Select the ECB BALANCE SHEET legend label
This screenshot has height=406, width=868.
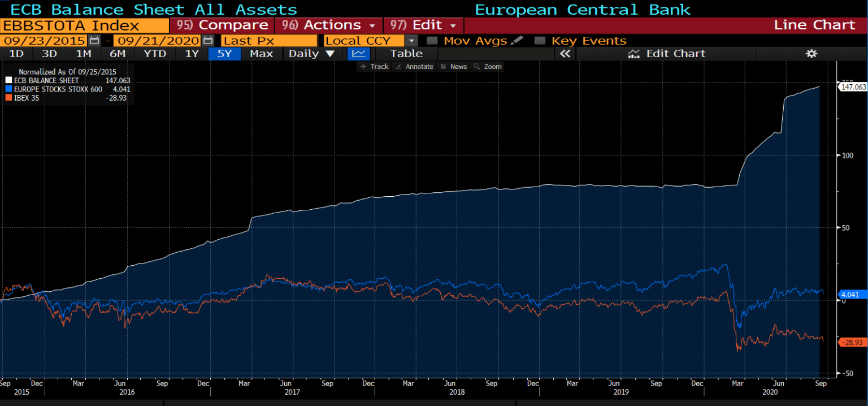[46, 81]
